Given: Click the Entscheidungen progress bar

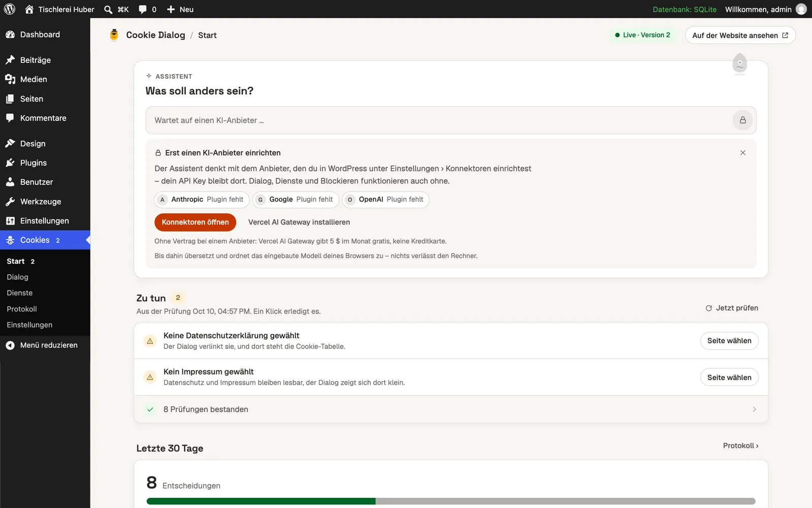Looking at the screenshot, I should [451, 501].
